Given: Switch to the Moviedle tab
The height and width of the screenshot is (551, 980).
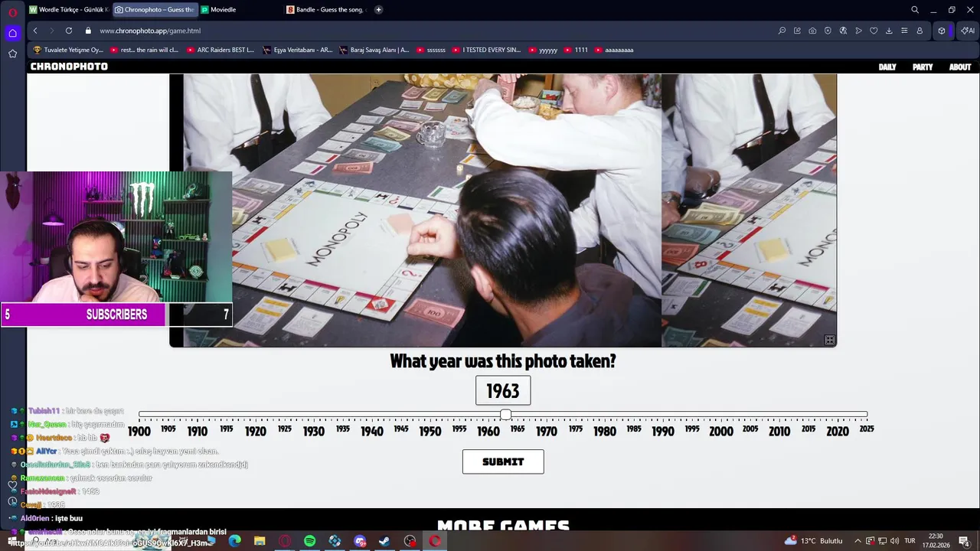Looking at the screenshot, I should tap(239, 10).
